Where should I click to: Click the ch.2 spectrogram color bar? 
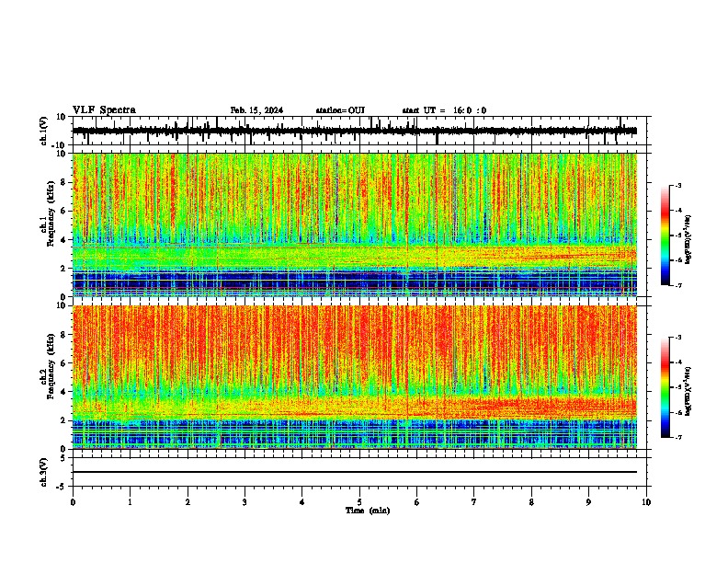(665, 387)
